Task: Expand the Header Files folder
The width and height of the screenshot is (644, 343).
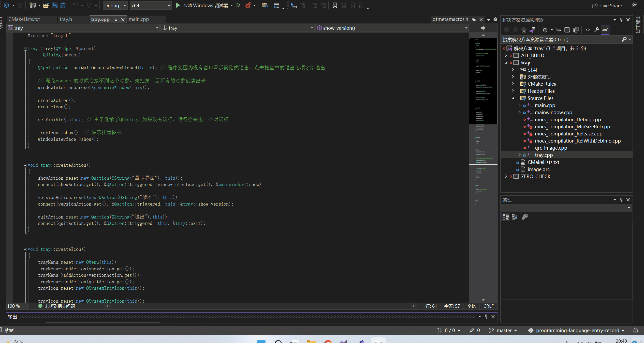Action: (x=513, y=91)
